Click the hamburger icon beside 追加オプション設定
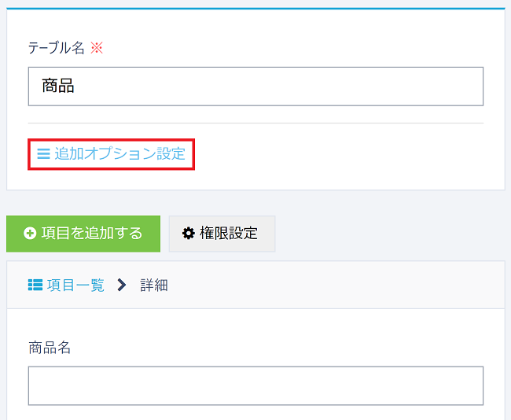This screenshot has height=420, width=511. pos(43,154)
